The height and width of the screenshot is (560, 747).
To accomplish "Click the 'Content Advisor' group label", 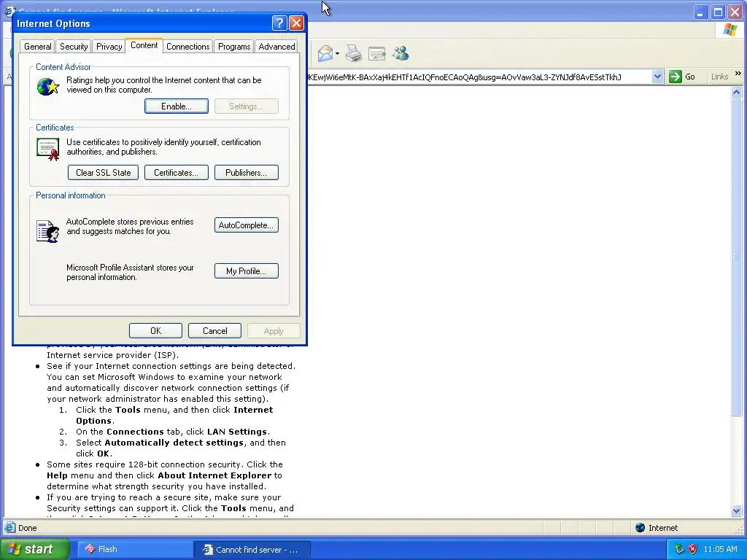I will click(x=63, y=66).
